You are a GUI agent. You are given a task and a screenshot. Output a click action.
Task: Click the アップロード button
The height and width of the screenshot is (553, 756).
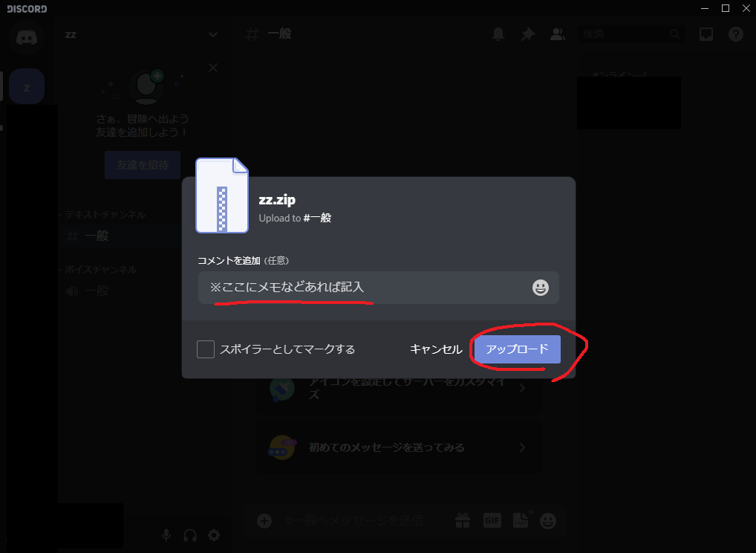click(518, 349)
